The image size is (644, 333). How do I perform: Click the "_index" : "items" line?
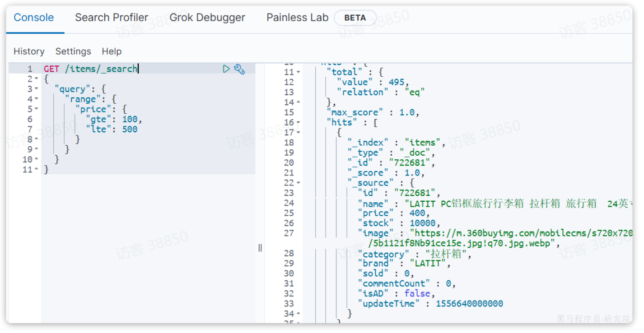pyautogui.click(x=397, y=143)
